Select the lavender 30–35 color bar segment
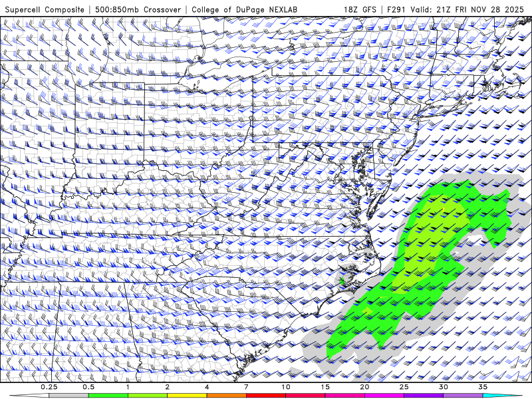This screenshot has width=532, height=399. (x=463, y=396)
